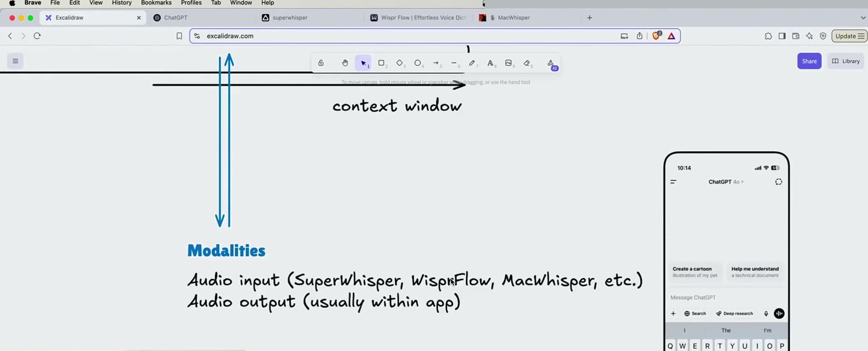Viewport: 868px width, 351px height.
Task: Click the 'context window' handwritten label
Action: 397,106
